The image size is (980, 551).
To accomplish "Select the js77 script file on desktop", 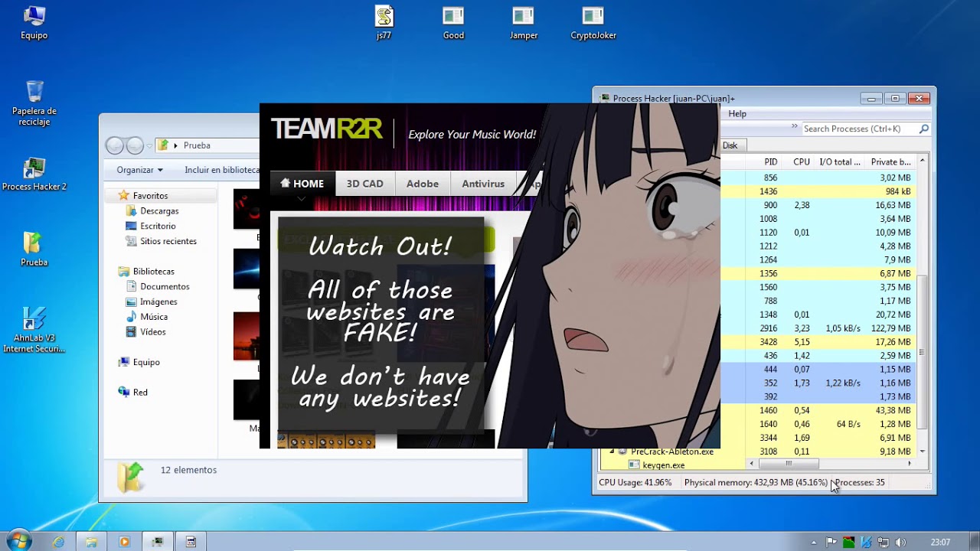I will click(x=384, y=22).
